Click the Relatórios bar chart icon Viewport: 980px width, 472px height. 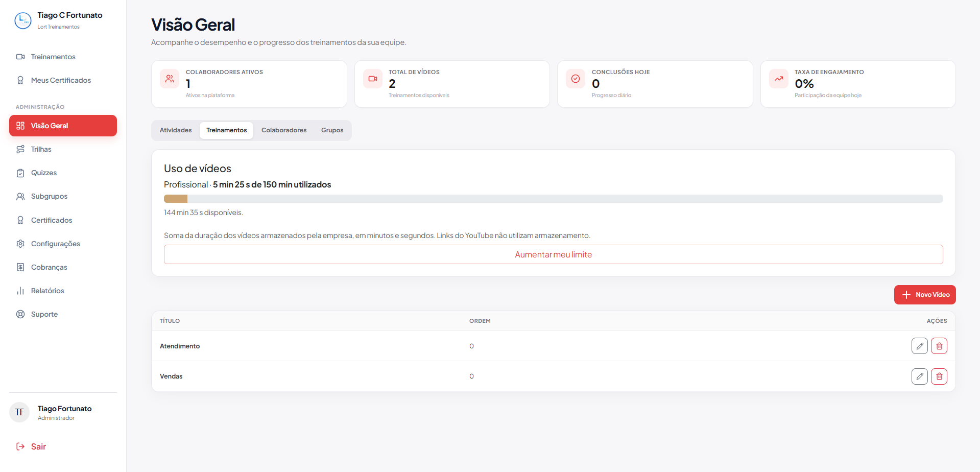pyautogui.click(x=20, y=291)
